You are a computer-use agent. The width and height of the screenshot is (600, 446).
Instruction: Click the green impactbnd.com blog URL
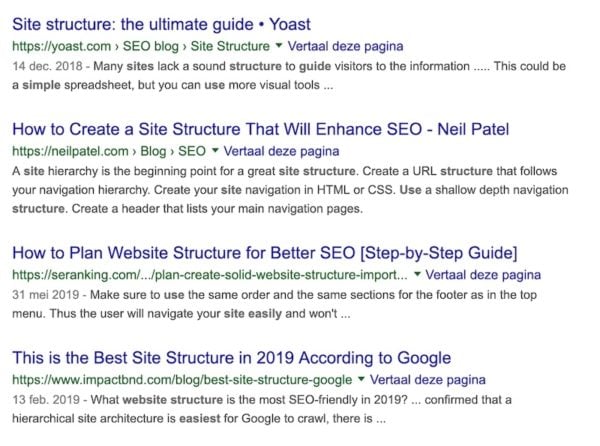pos(182,381)
